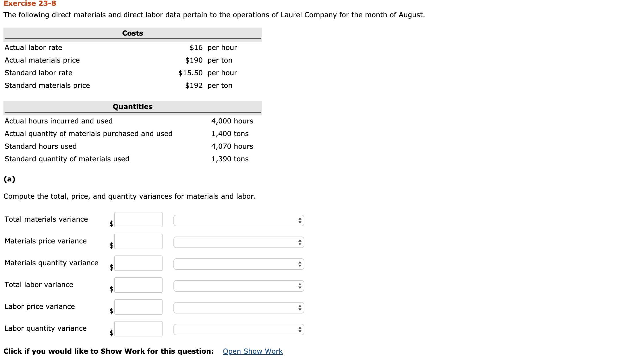This screenshot has height=364, width=626.
Task: Select the Exercise 23-8 heading text
Action: click(30, 4)
